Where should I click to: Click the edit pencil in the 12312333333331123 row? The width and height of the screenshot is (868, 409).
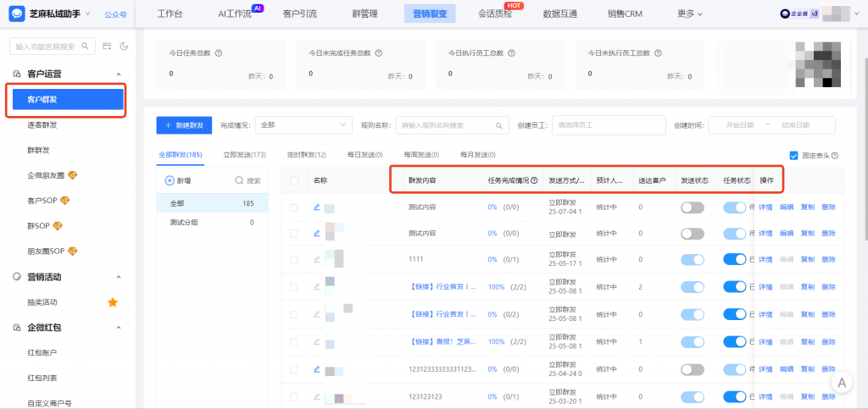coord(317,368)
